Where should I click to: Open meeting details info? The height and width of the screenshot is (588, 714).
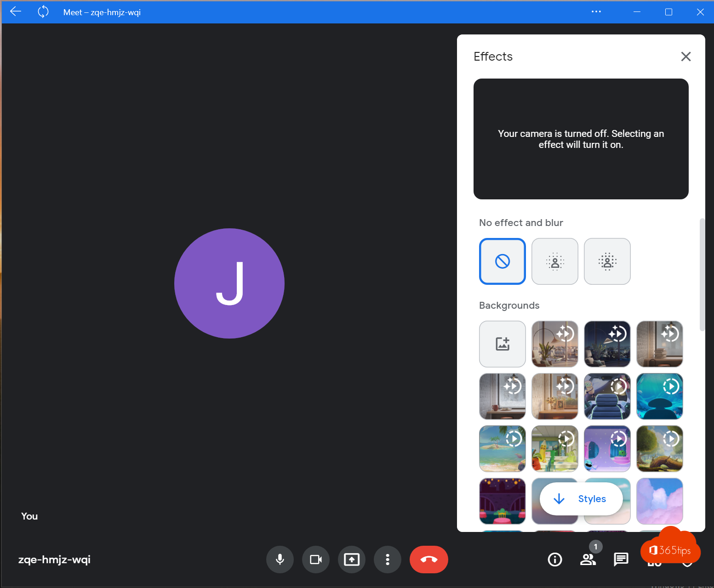(555, 560)
